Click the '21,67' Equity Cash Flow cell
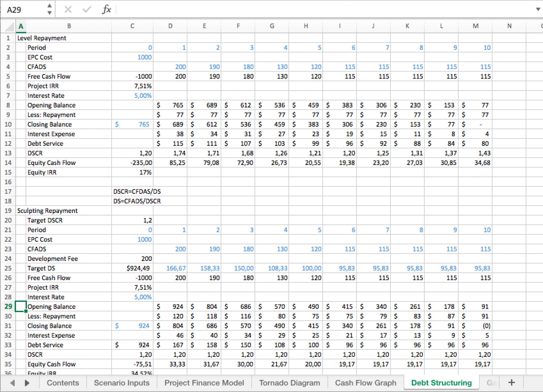543x392 pixels. tap(272, 364)
